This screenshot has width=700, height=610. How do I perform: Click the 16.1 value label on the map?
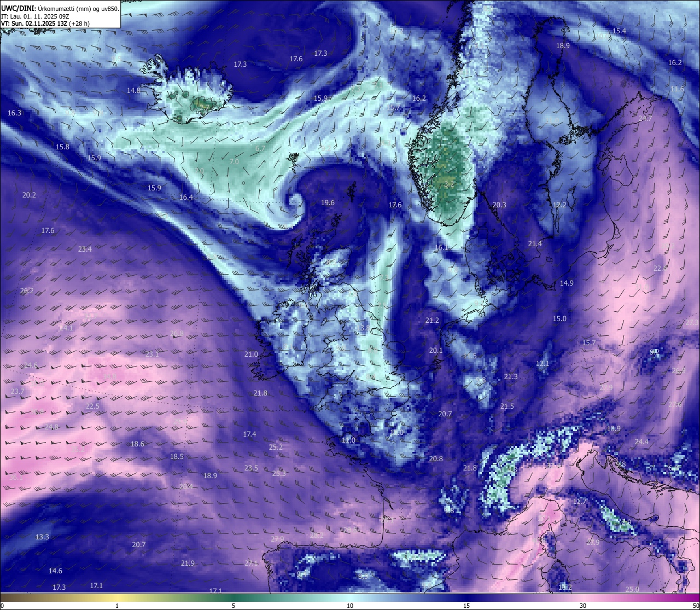click(x=441, y=248)
